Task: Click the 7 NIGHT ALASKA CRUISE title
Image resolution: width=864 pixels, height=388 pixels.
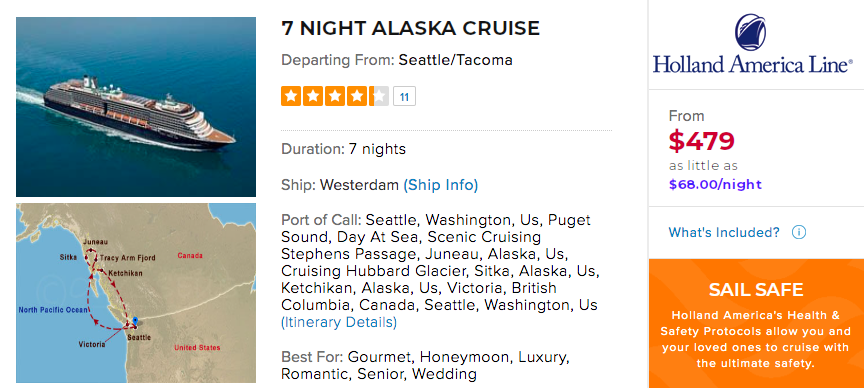Action: click(x=411, y=29)
